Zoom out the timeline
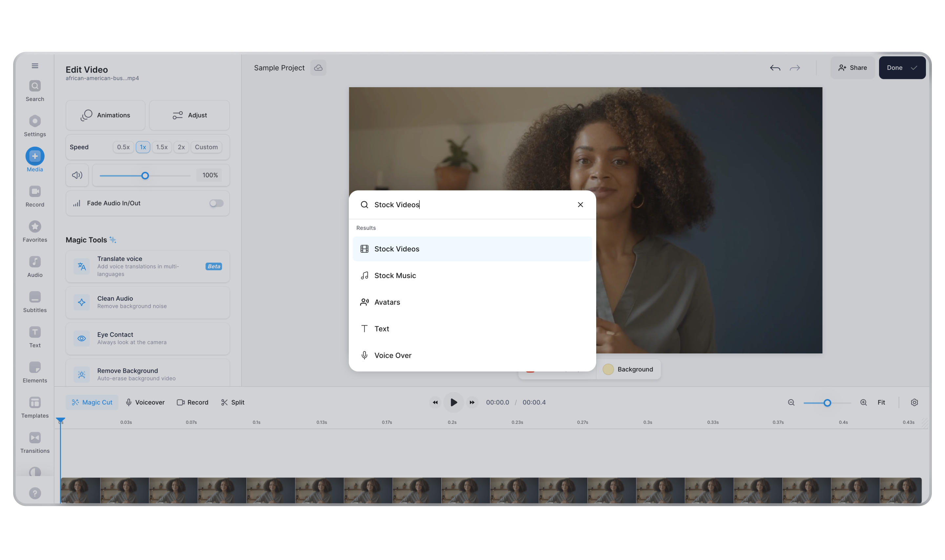The width and height of the screenshot is (945, 560). [791, 403]
